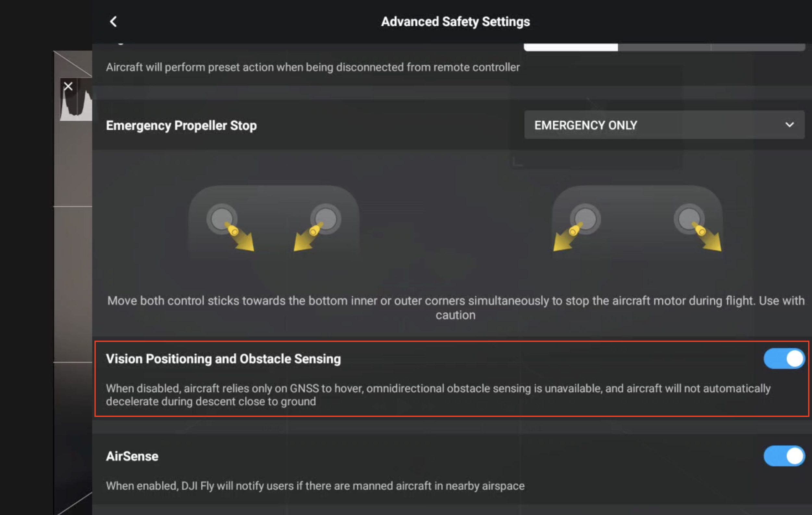Select the highlighted first segment of signal-lost action
Viewport: 812px width, 515px height.
(571, 47)
